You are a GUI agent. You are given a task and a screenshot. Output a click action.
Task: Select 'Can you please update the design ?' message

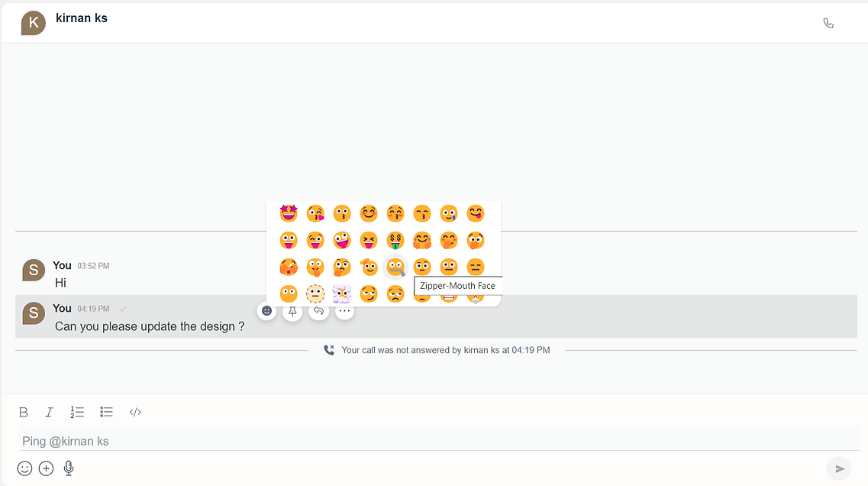pos(150,326)
